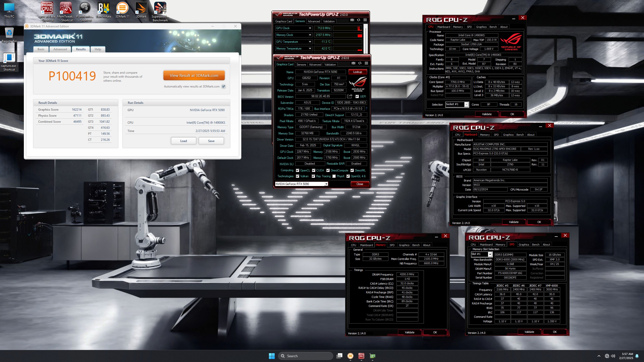Open Slot #1 memory slot dropdown
The height and width of the screenshot is (362, 644).
[481, 254]
